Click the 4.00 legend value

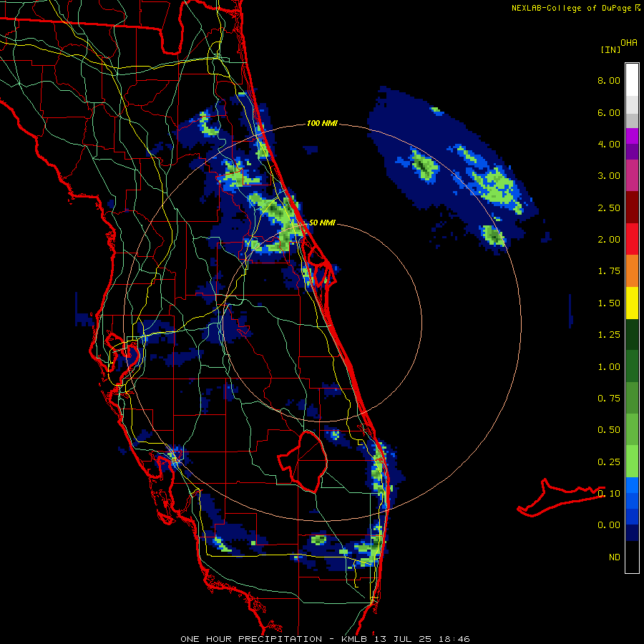609,144
